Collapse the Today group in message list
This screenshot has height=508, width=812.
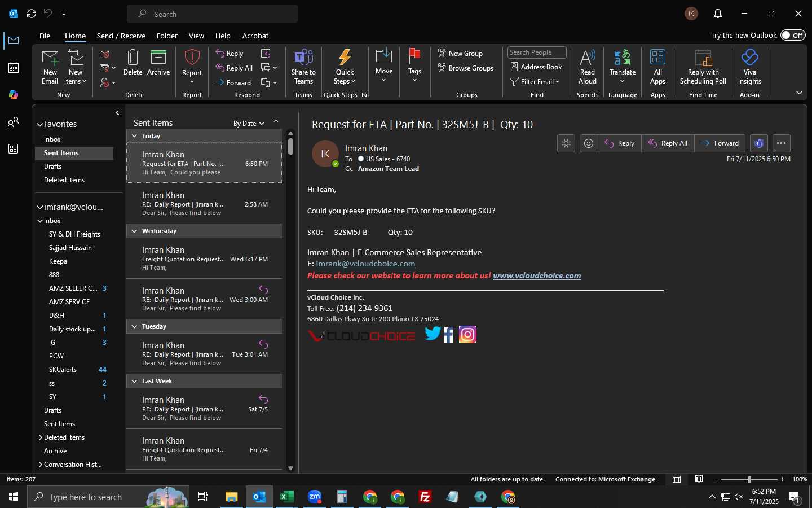click(134, 136)
